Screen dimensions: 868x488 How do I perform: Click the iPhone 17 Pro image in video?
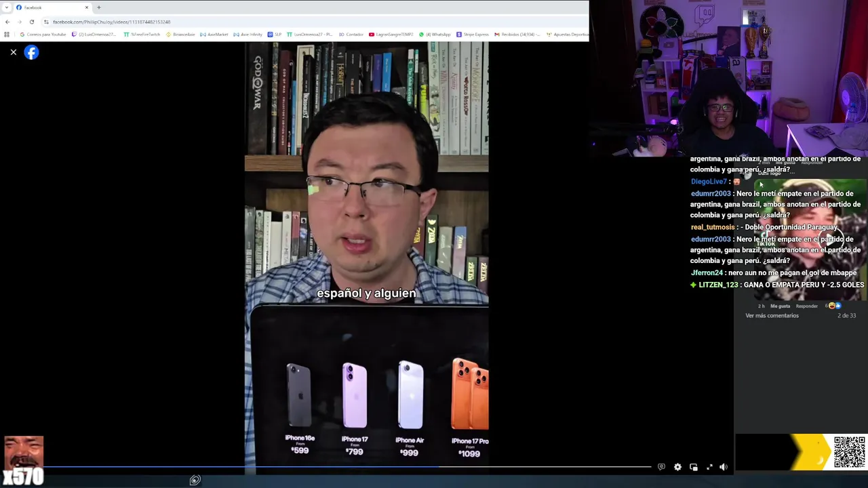tap(470, 394)
